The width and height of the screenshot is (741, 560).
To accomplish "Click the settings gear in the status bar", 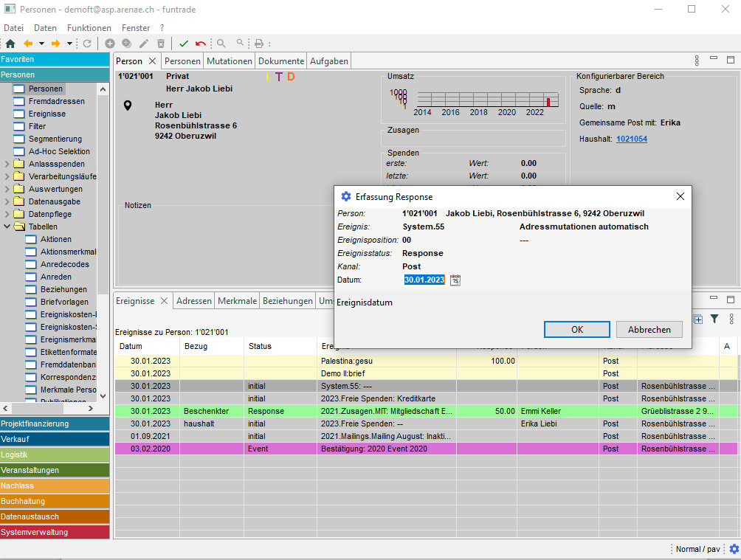I will point(734,549).
